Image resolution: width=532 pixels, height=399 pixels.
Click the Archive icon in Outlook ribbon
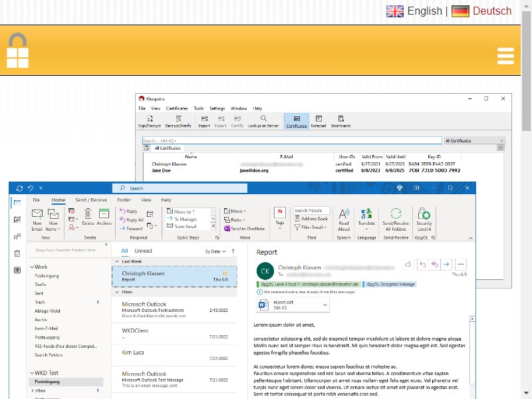[104, 217]
